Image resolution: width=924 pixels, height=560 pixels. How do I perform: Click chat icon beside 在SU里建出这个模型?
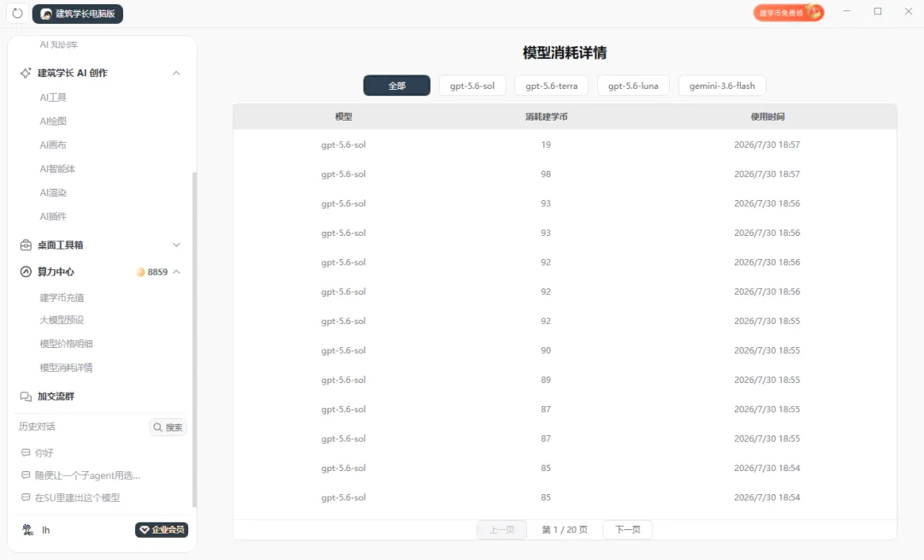click(26, 498)
